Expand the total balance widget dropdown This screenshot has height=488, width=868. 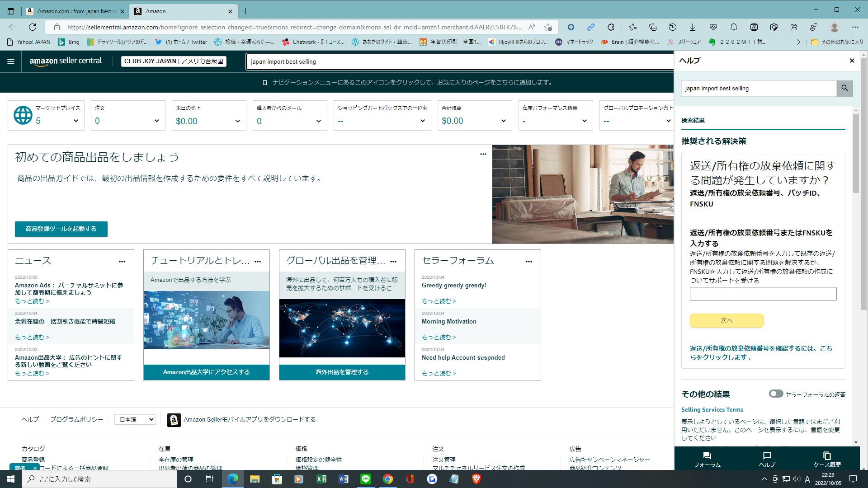click(x=503, y=121)
